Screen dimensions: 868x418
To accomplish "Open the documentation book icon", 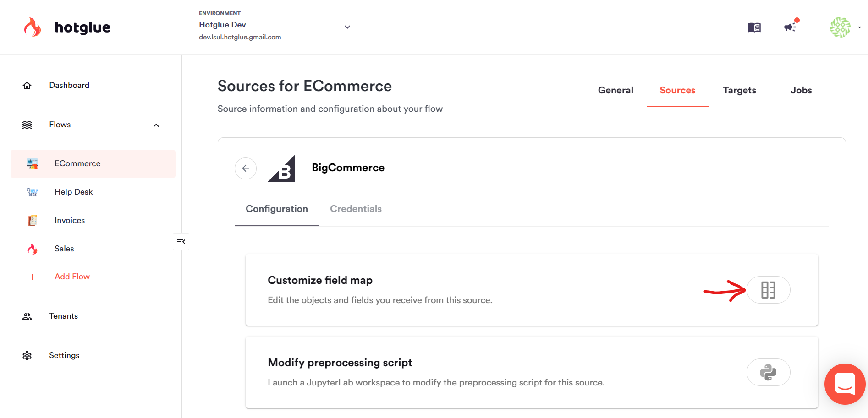I will pos(754,27).
